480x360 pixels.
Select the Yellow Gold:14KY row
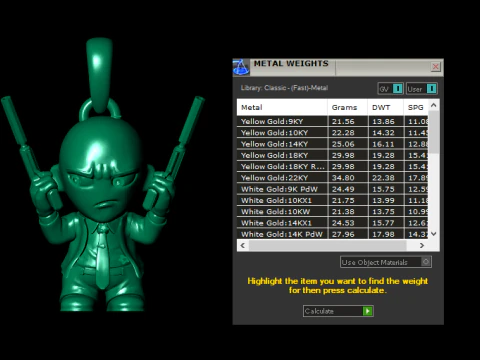pyautogui.click(x=332, y=144)
